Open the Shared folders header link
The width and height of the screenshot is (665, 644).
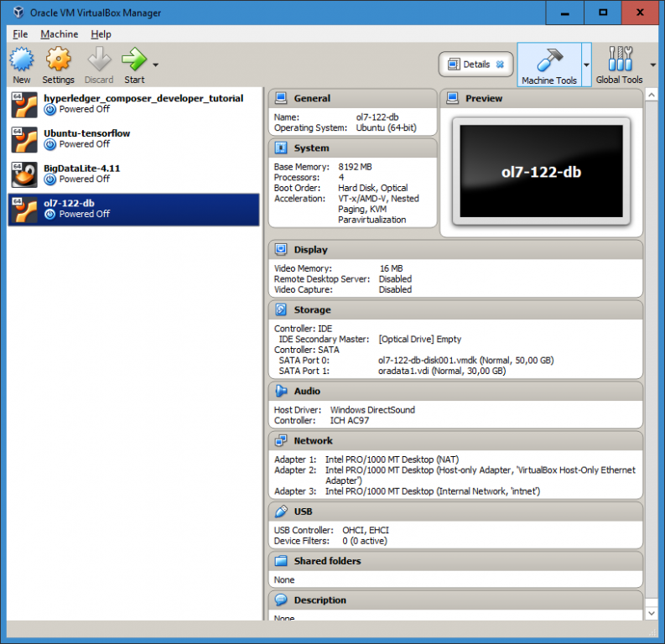[x=327, y=561]
